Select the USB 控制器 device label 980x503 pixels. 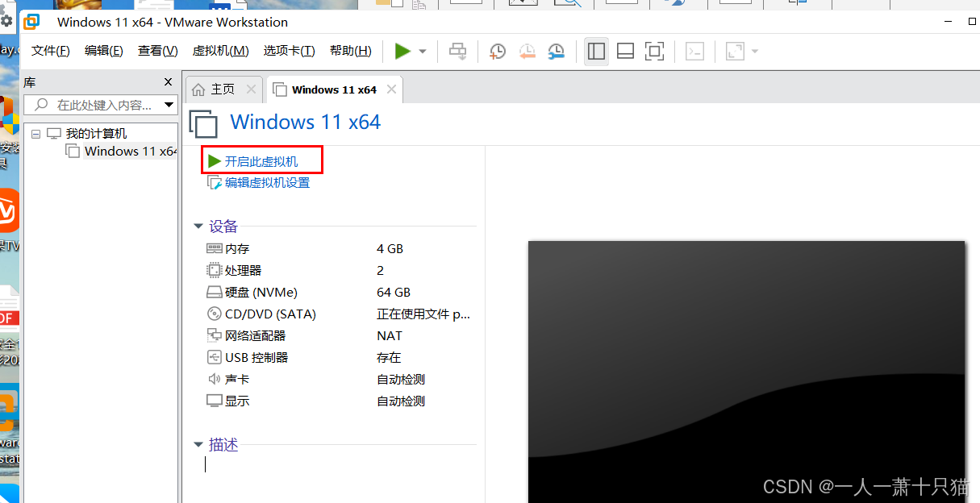pos(256,358)
